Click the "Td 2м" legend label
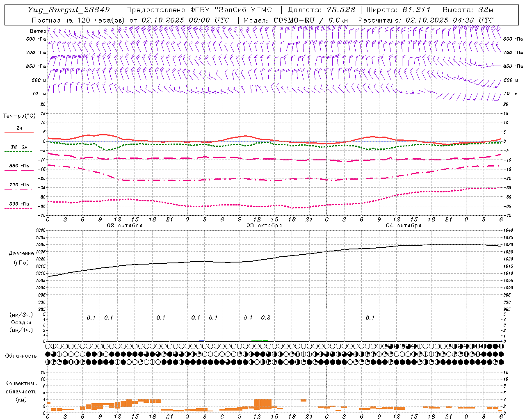This screenshot has width=525, height=420. (19, 147)
